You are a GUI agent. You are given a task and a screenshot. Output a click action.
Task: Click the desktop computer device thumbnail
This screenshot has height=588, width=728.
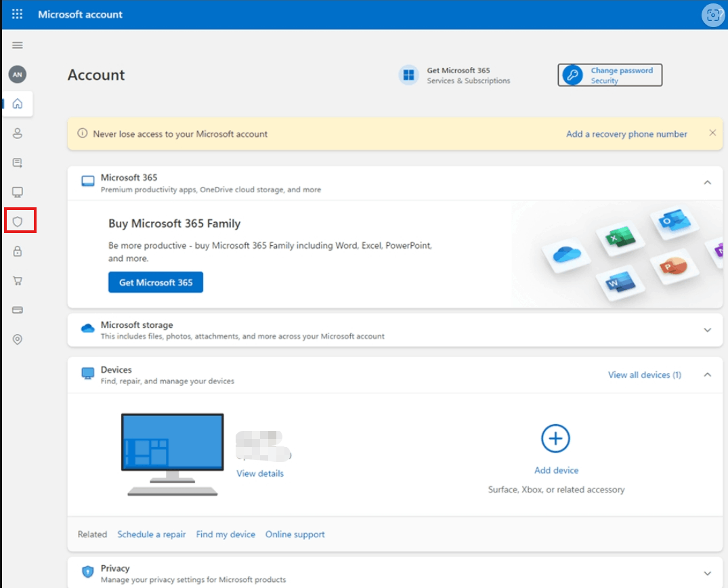tap(172, 455)
